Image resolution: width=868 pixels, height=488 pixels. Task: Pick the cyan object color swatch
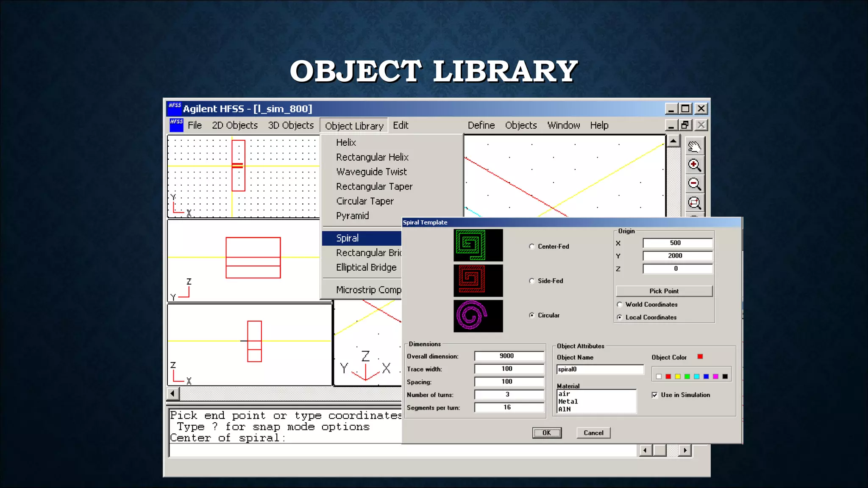coord(697,377)
